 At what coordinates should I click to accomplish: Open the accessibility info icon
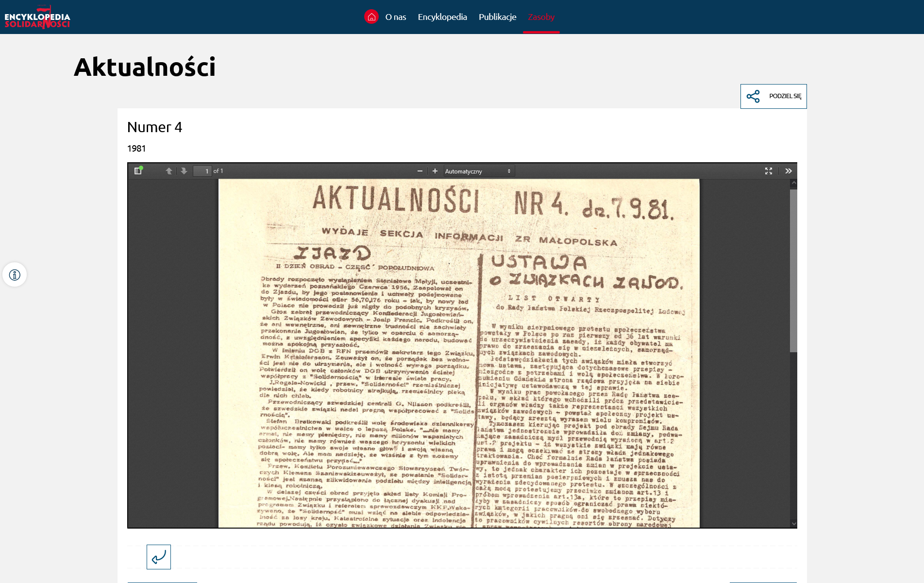[x=15, y=275]
